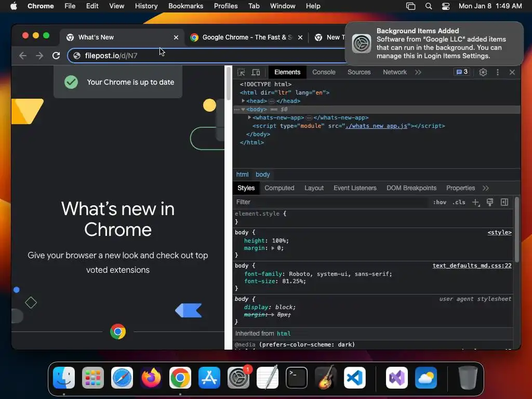Switch to the Sources tab
This screenshot has height=399, width=532.
[x=359, y=72]
